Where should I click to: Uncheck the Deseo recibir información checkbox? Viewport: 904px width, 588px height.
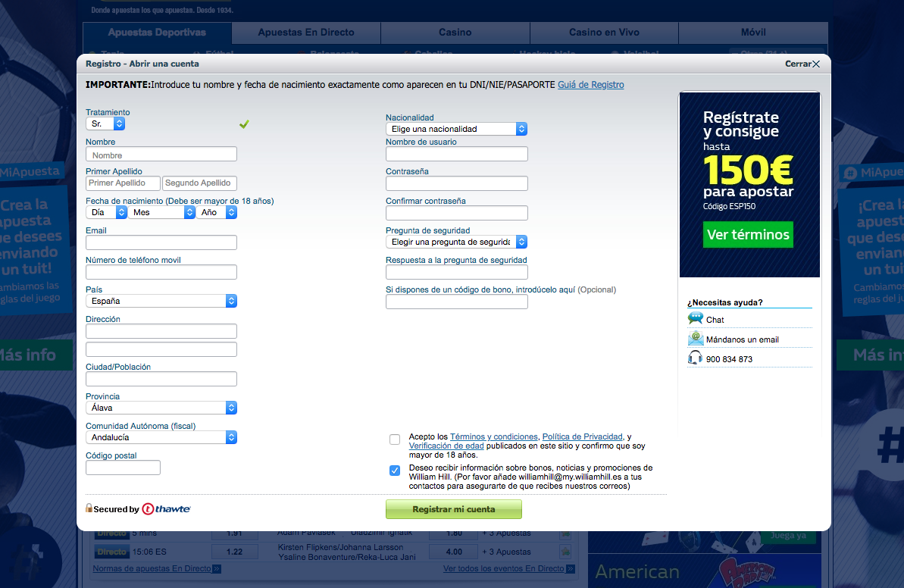coord(395,471)
